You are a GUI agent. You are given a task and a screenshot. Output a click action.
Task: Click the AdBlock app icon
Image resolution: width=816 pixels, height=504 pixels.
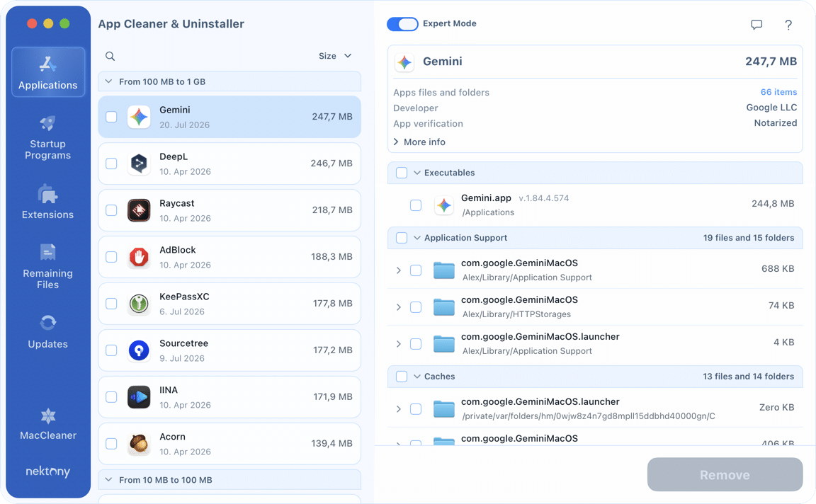[139, 257]
